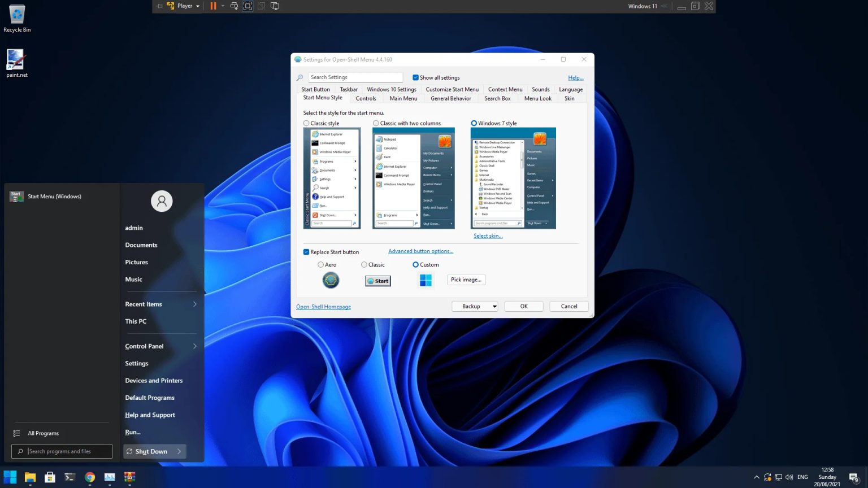Open the Menu Look tab

coord(537,98)
